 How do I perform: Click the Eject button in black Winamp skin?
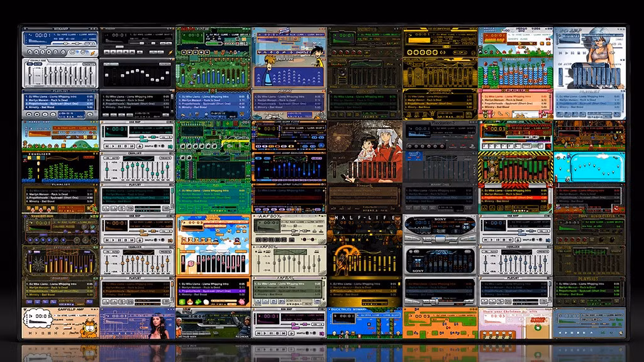click(x=140, y=52)
